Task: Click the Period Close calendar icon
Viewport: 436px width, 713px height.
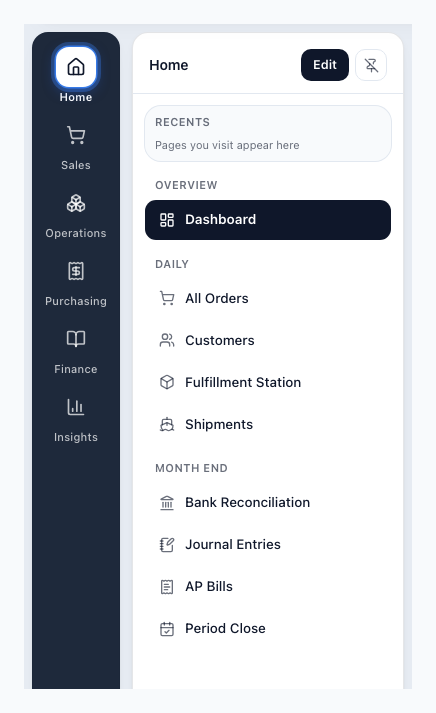Action: [167, 628]
